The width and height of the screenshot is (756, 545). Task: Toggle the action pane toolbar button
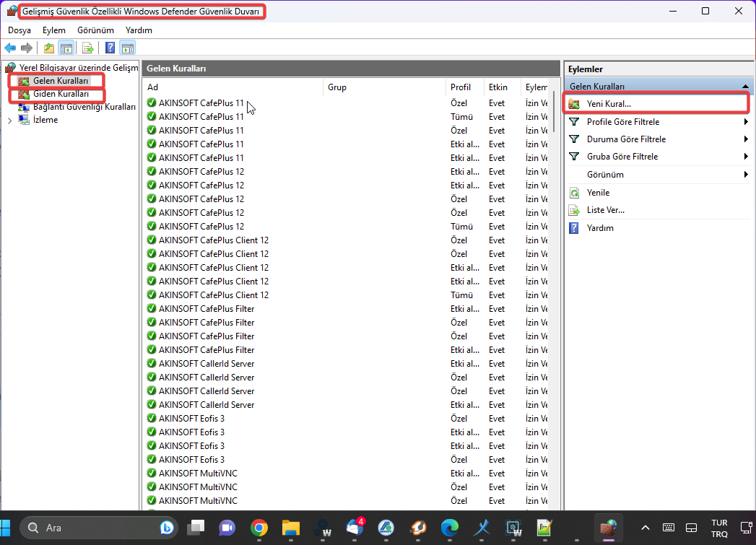(128, 48)
